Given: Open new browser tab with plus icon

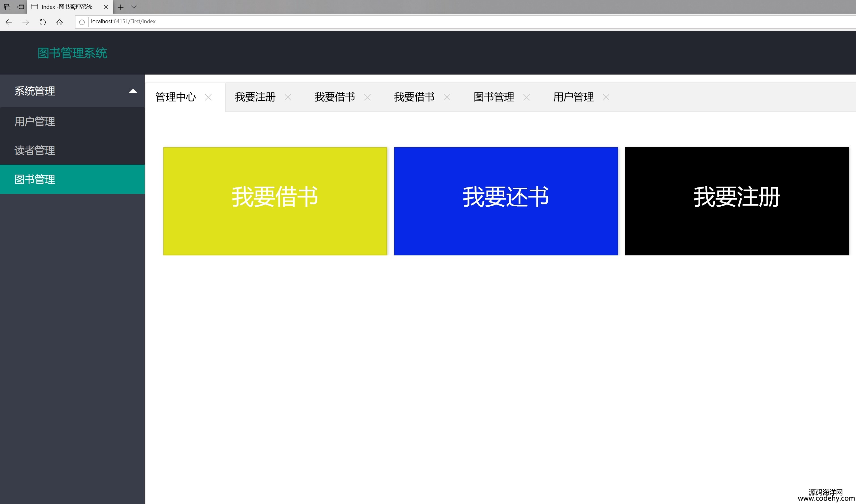Looking at the screenshot, I should point(121,7).
